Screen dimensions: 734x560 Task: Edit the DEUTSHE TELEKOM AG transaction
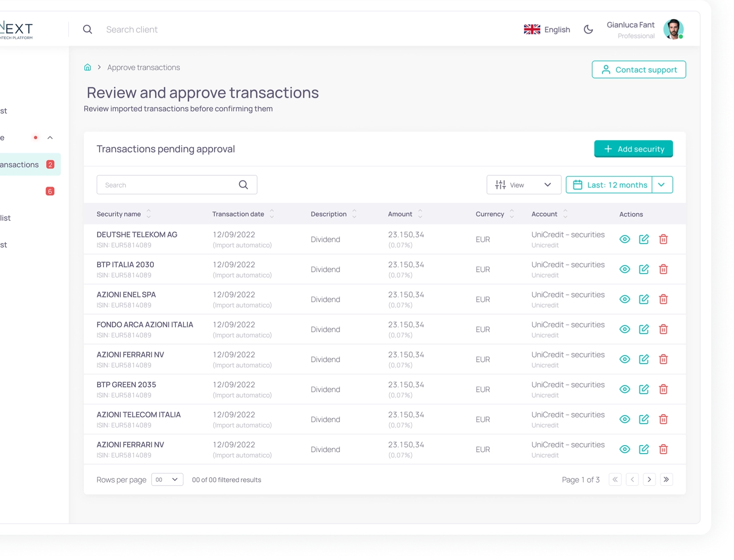pyautogui.click(x=644, y=239)
